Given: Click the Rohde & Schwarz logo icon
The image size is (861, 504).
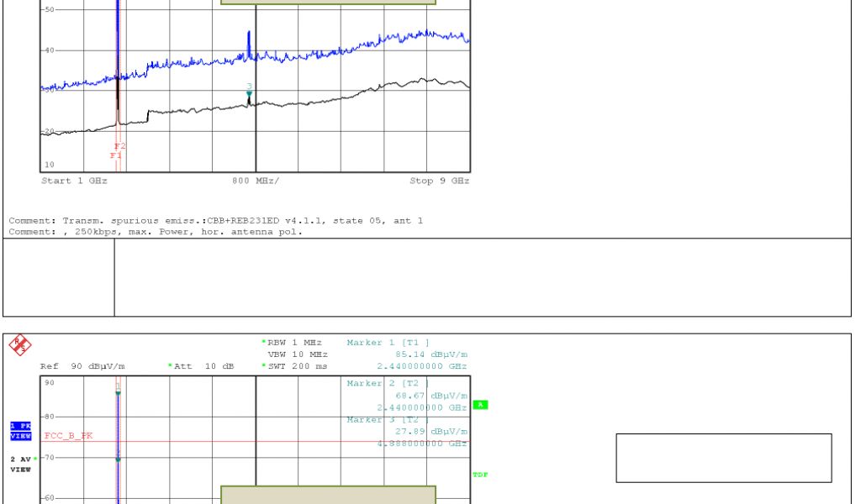Looking at the screenshot, I should [21, 344].
